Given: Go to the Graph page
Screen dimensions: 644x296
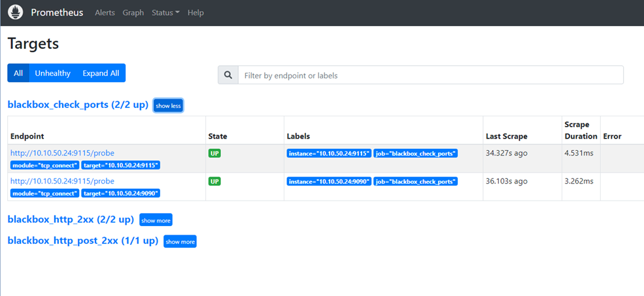Looking at the screenshot, I should click(133, 12).
